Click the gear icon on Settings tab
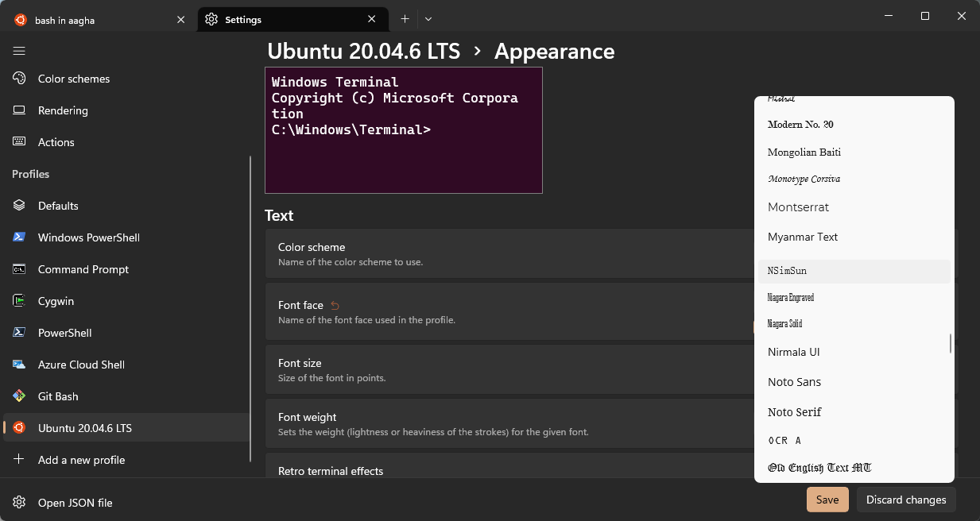Image resolution: width=980 pixels, height=521 pixels. pyautogui.click(x=211, y=20)
